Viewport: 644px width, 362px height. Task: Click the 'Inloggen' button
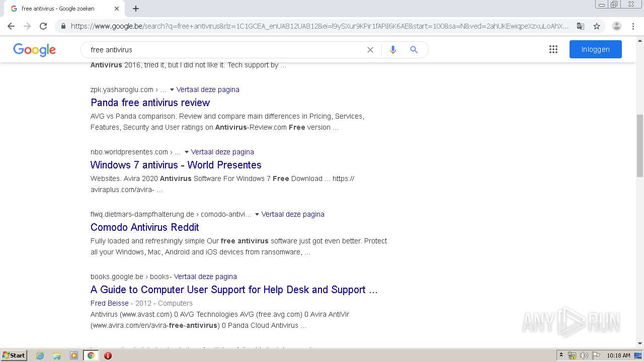coord(596,49)
